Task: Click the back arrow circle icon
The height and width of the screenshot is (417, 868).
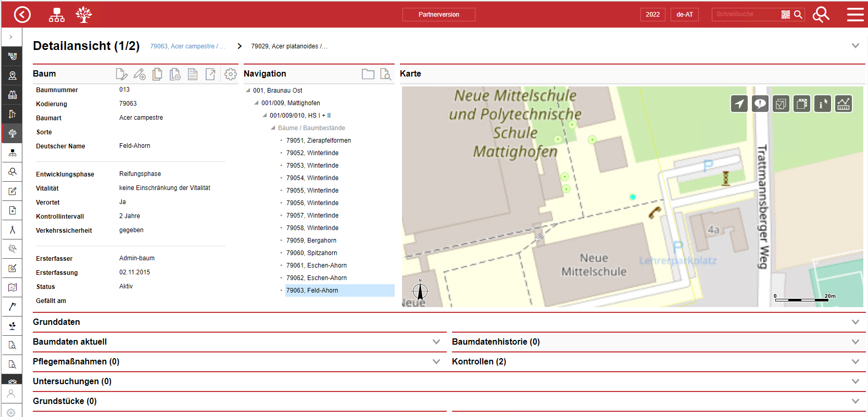Action: [x=22, y=15]
